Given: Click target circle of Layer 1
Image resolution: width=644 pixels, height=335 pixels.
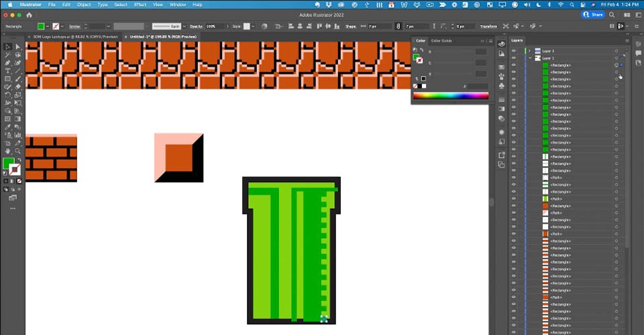Looking at the screenshot, I should (616, 58).
